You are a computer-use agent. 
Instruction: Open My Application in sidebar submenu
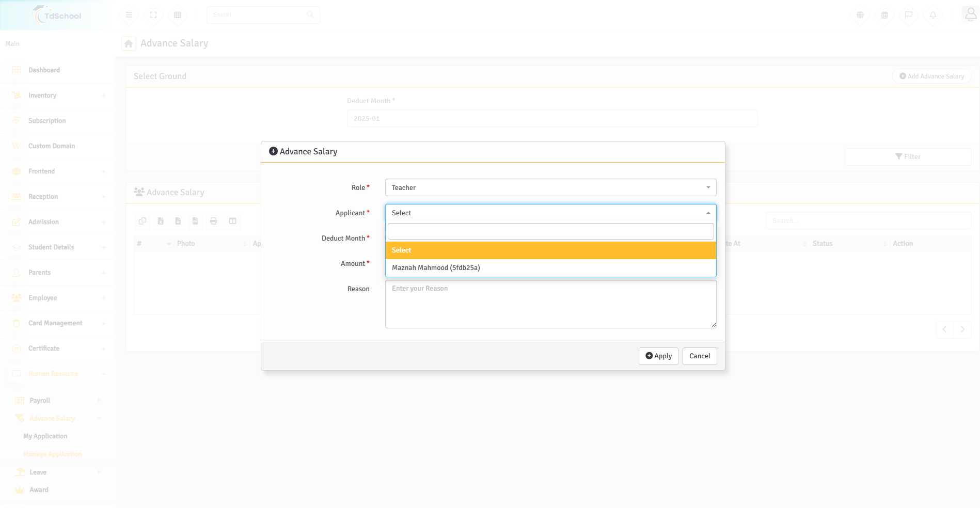point(45,436)
